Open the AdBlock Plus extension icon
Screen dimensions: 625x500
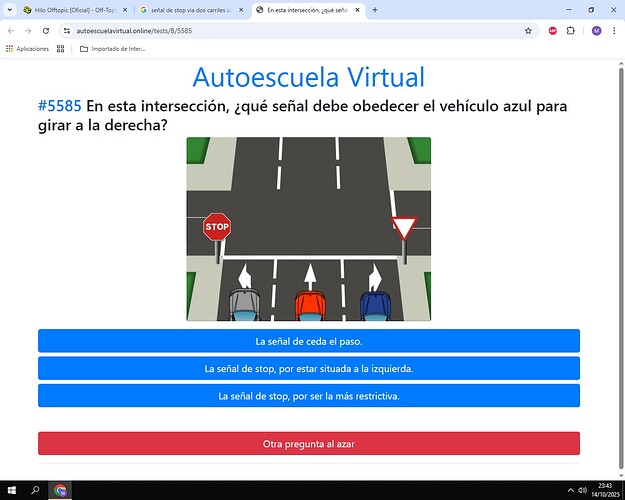tap(552, 31)
